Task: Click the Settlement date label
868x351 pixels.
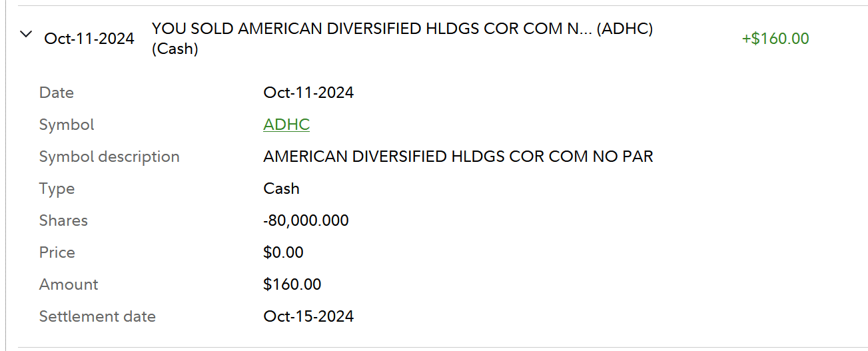Action: tap(97, 316)
